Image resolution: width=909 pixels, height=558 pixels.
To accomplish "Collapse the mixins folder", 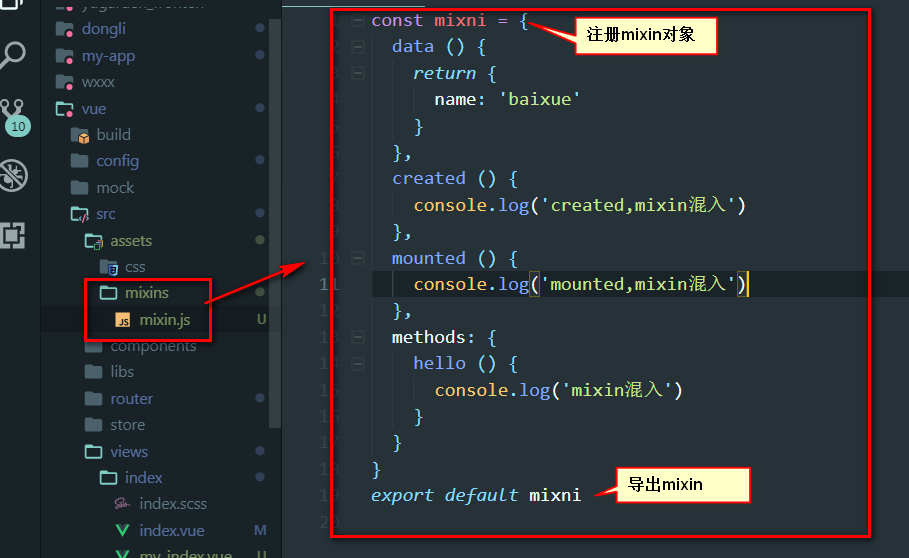I will pyautogui.click(x=147, y=293).
